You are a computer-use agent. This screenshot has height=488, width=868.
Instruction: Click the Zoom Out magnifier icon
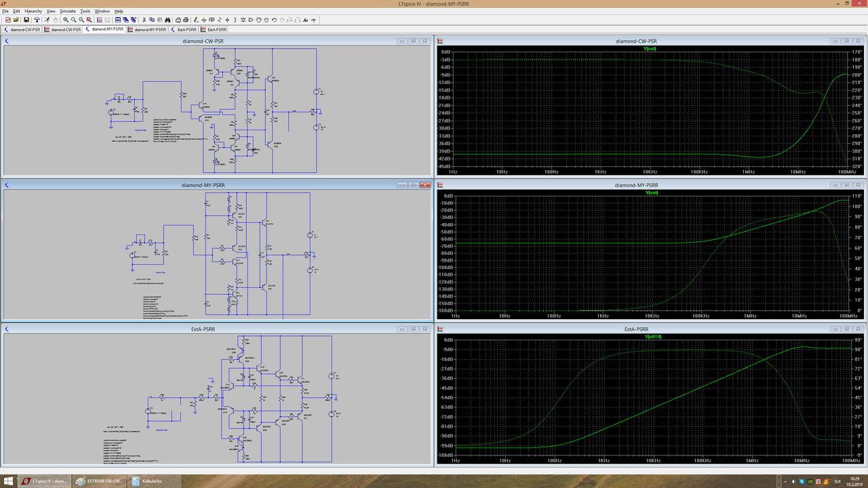tap(81, 20)
